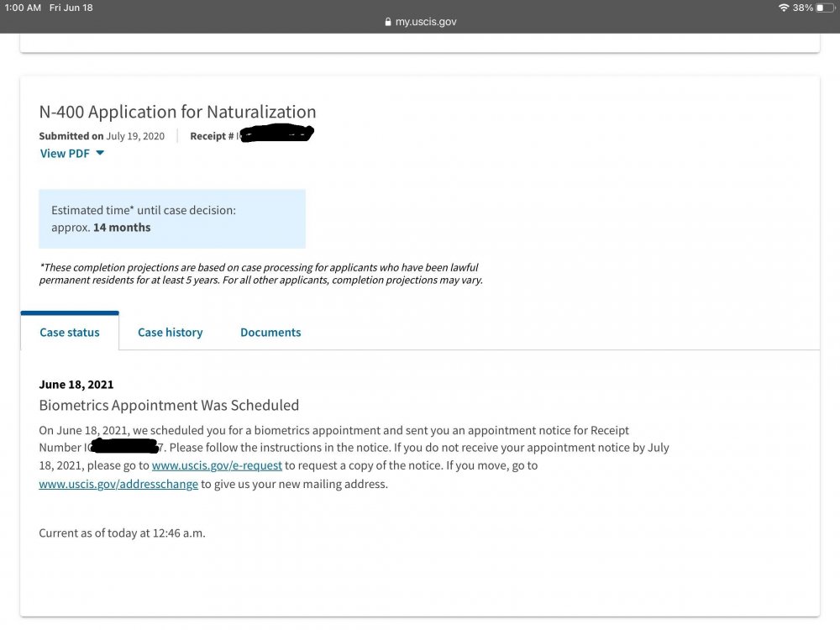The image size is (840, 630).
Task: Tap the my.uscis.gov address bar text
Action: click(426, 23)
